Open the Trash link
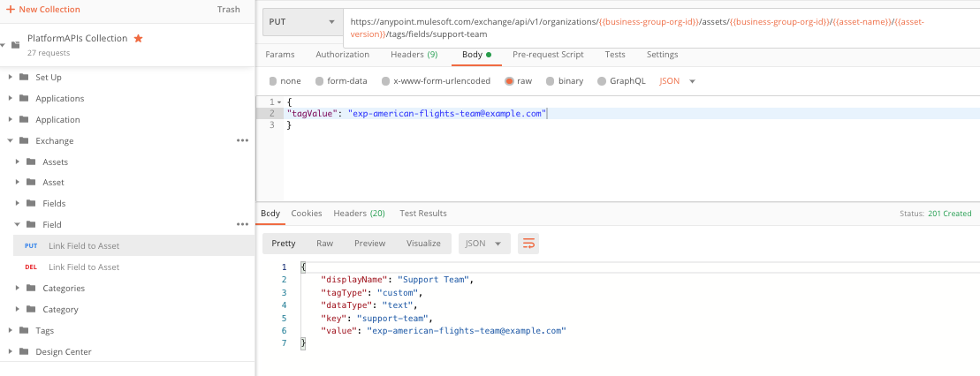Viewport: 980px width, 376px height. pos(228,10)
